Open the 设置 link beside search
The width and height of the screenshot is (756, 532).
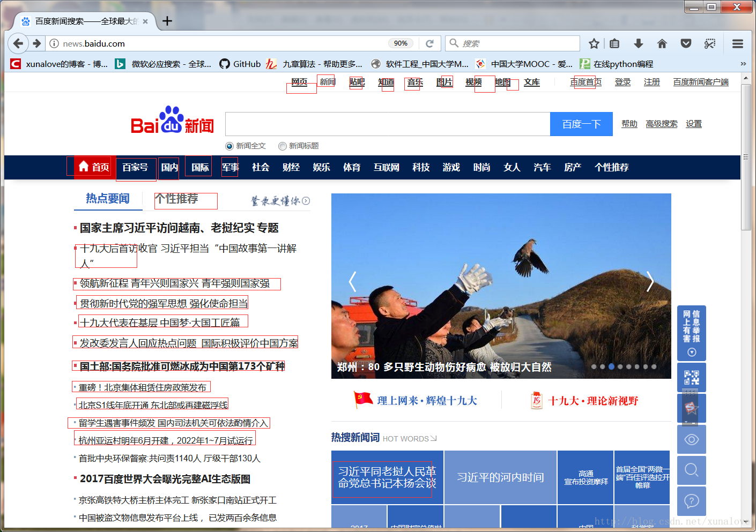point(694,124)
